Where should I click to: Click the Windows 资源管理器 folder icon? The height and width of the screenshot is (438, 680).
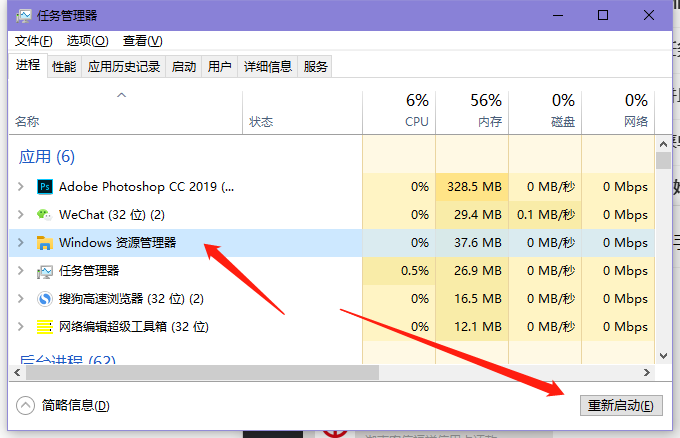pyautogui.click(x=45, y=243)
